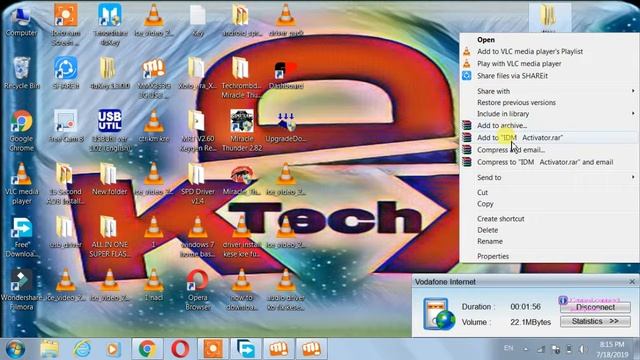Choose Delete in the context menu
The width and height of the screenshot is (640, 360).
coord(487,230)
